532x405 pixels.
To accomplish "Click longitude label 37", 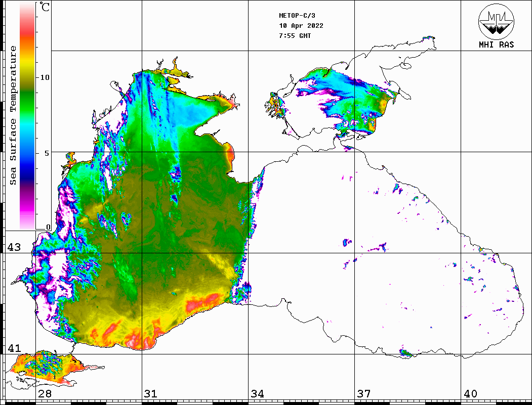I will pyautogui.click(x=364, y=394).
